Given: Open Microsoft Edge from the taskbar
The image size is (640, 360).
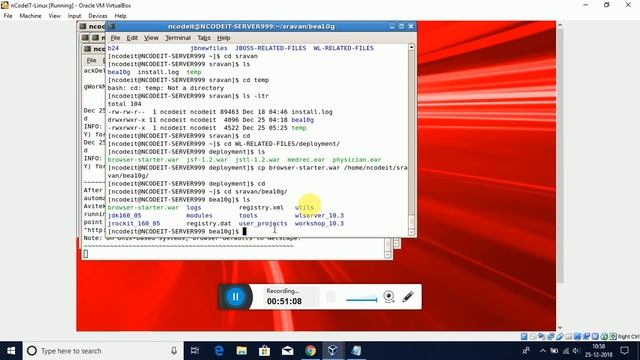Looking at the screenshot, I should (219, 351).
